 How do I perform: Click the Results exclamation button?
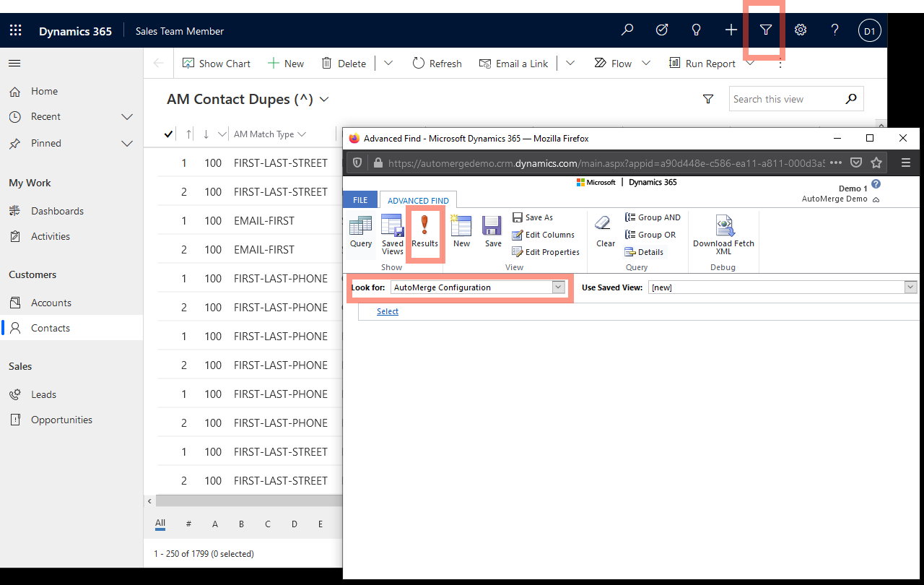[x=424, y=232]
